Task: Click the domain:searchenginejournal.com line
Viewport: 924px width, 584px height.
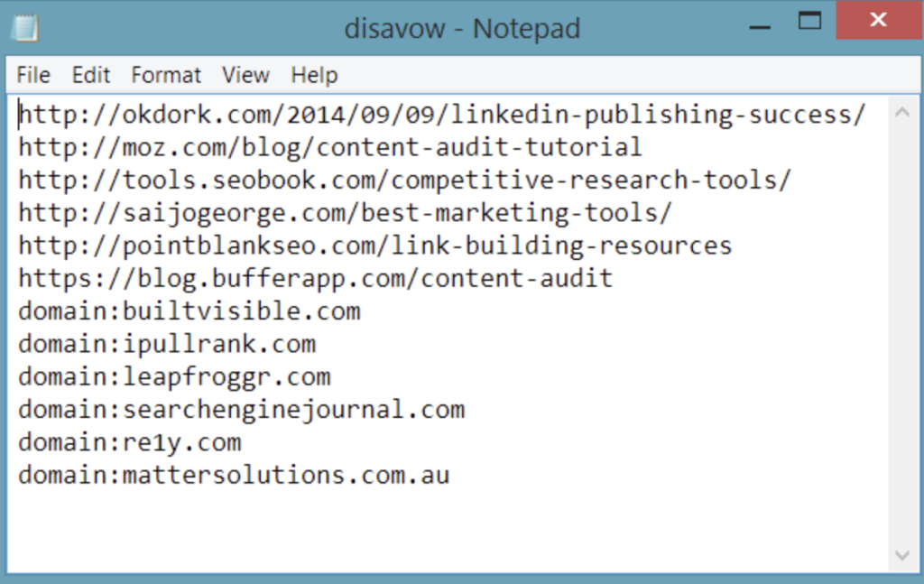Action: coord(242,410)
